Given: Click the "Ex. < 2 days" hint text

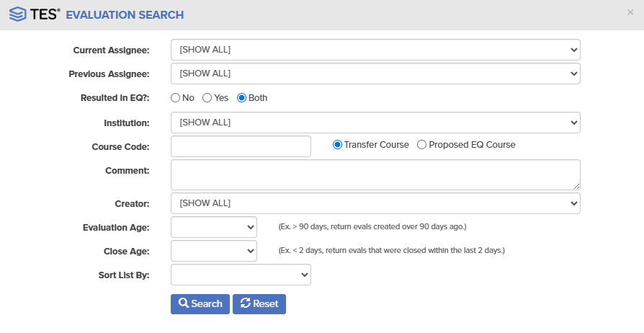Looking at the screenshot, I should (391, 250).
